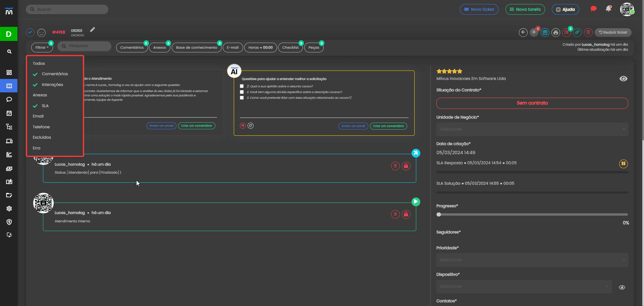644x306 pixels.
Task: Open the sidebar search magnifier
Action: point(9,51)
